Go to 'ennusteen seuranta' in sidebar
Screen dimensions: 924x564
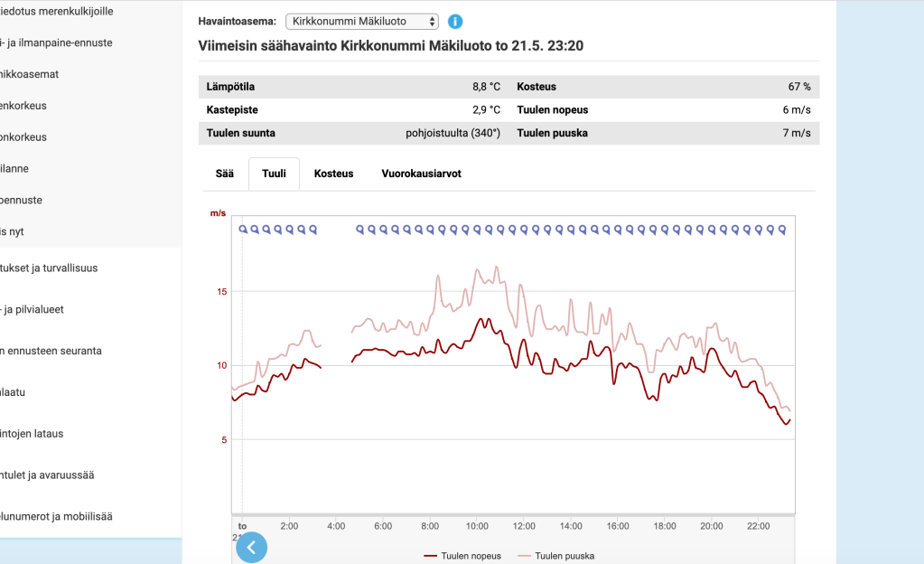51,351
